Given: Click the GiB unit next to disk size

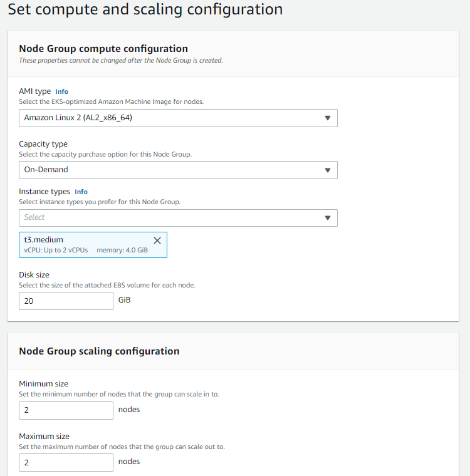Looking at the screenshot, I should tap(124, 300).
